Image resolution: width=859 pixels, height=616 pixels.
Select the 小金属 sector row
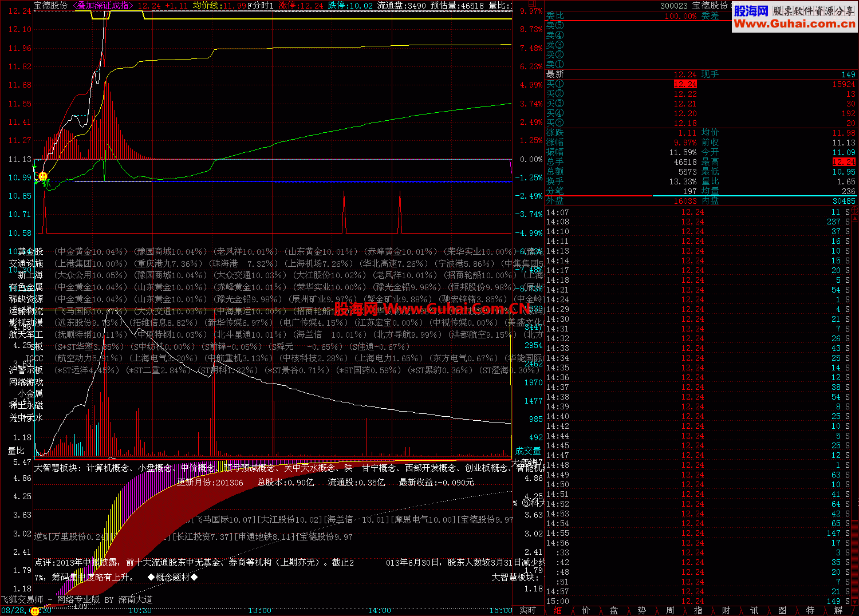(x=30, y=394)
